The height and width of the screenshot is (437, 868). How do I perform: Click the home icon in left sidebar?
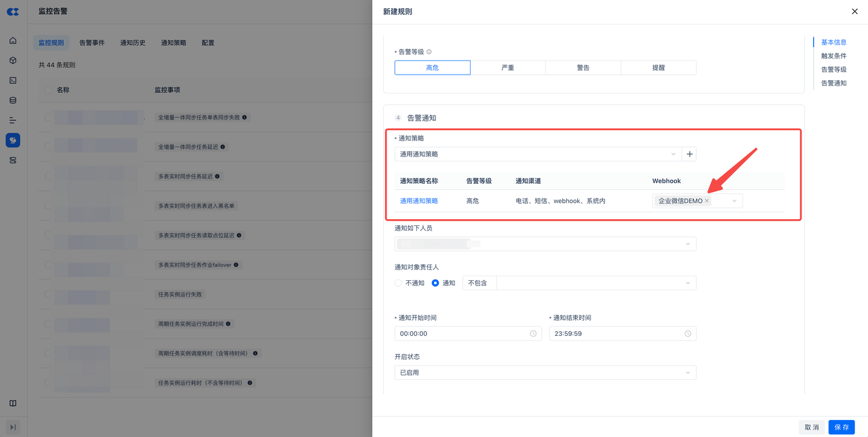pos(13,41)
